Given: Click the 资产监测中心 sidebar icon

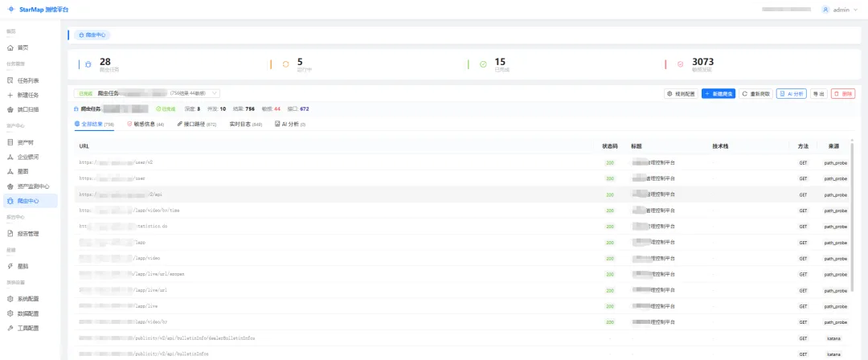Looking at the screenshot, I should point(10,186).
